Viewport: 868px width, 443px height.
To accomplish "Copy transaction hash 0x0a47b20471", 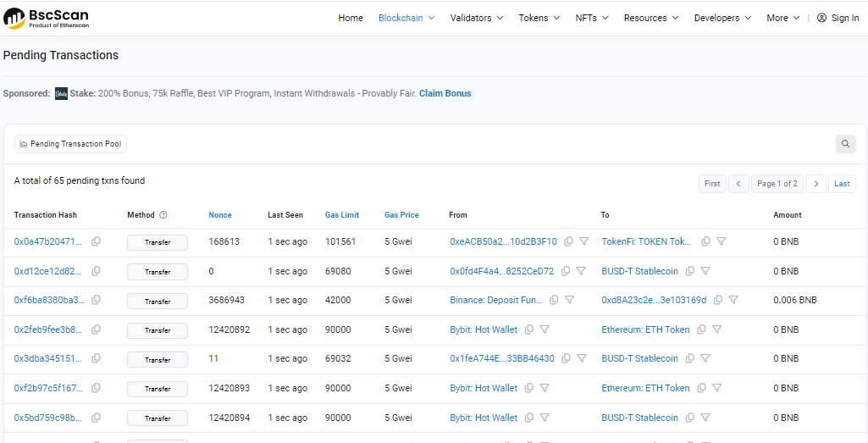I will click(96, 241).
